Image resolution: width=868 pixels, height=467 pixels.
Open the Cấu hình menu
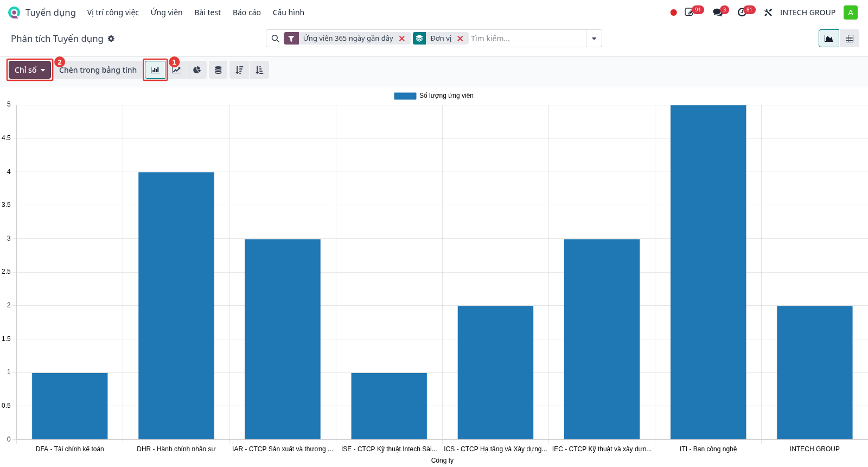[x=289, y=12]
